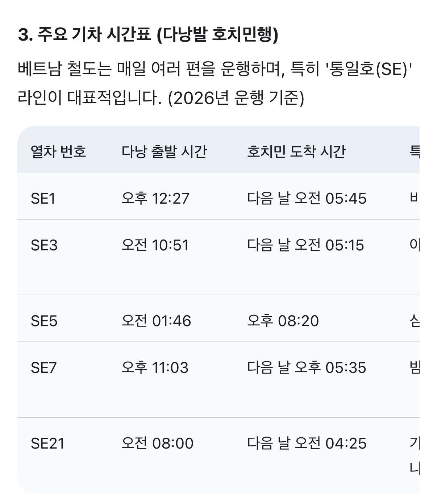The width and height of the screenshot is (437, 504).
Task: Click SE21 arrival time 다음 날 오전 04:25
Action: [307, 443]
